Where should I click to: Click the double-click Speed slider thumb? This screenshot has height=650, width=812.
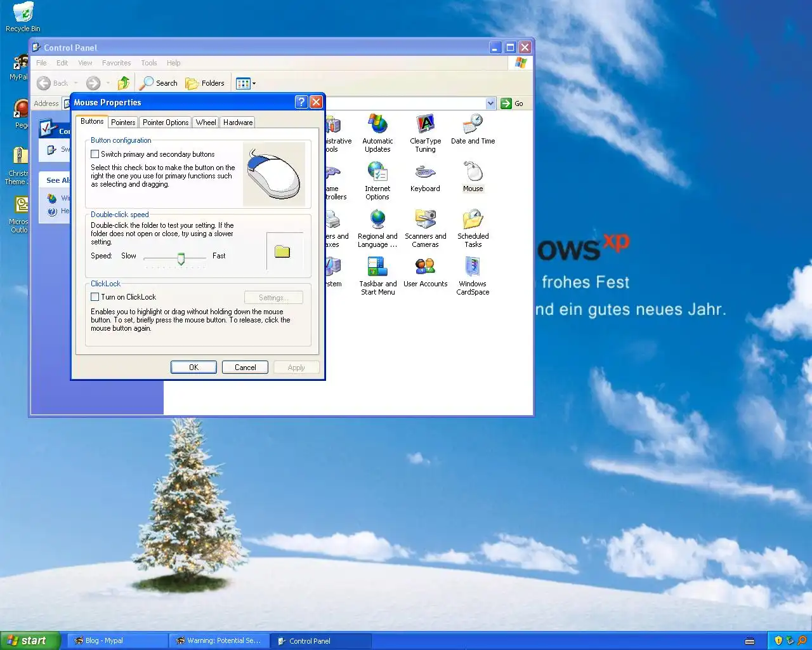pos(181,258)
